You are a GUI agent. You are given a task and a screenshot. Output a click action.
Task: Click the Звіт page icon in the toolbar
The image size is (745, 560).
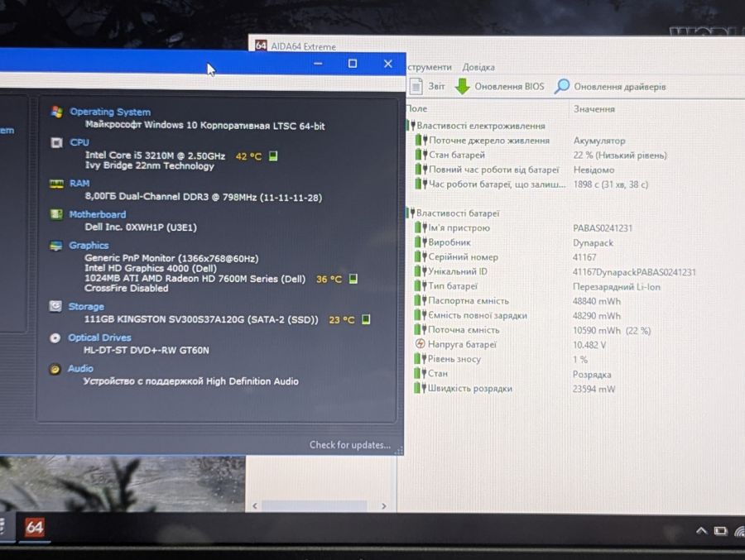click(416, 86)
